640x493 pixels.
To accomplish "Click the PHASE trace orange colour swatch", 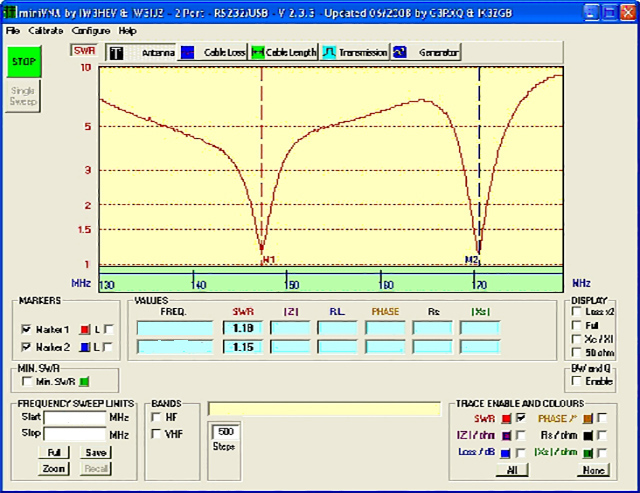I will [588, 419].
